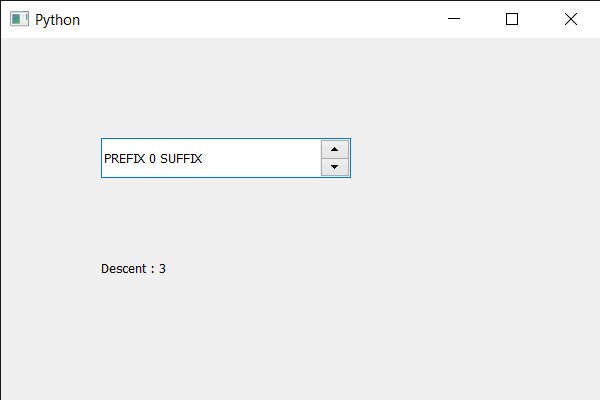
Task: Click empty gray area above the spin box
Action: [225, 90]
